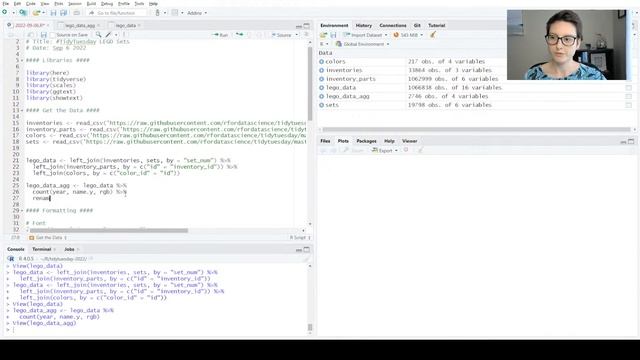Open the Session menu
640x360 pixels.
pos(75,4)
